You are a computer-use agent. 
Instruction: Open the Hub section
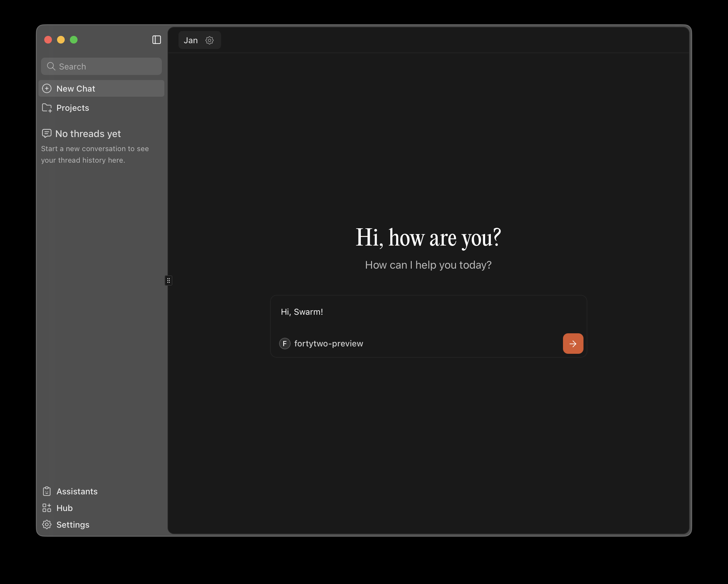[64, 508]
